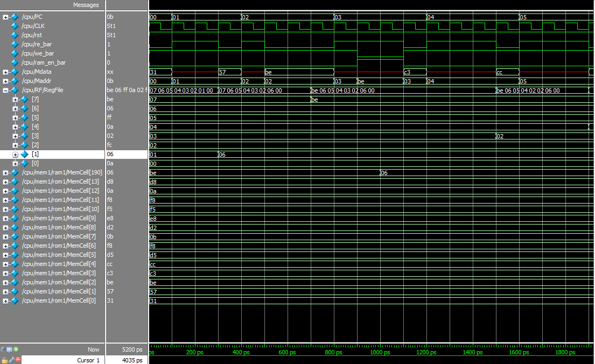595x364 pixels.
Task: Click the diamond icon next to /cpu/rst
Action: pos(15,35)
